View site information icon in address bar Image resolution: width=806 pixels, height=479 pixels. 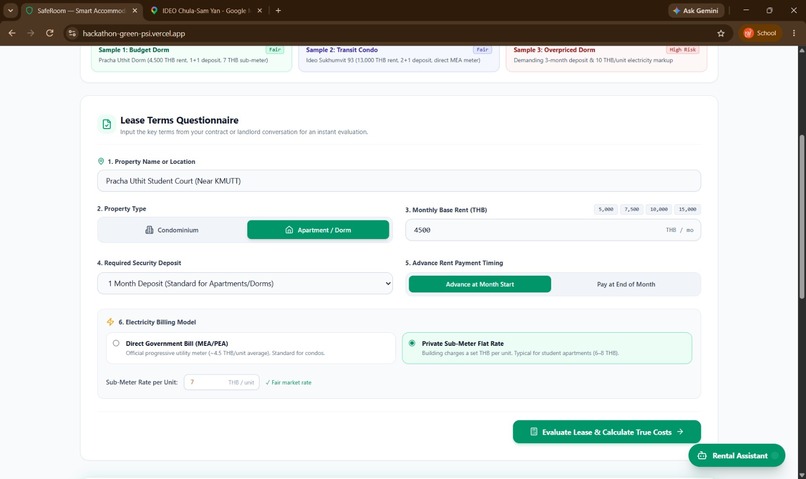point(72,33)
